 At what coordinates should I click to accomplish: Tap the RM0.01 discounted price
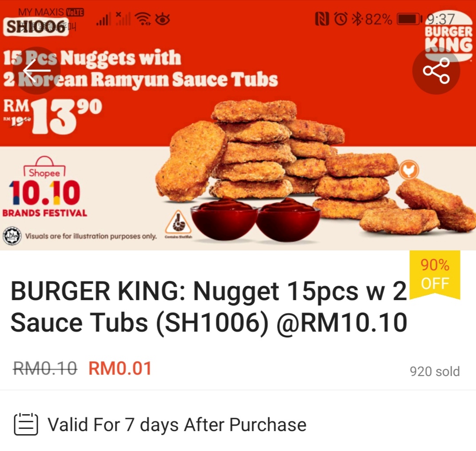click(120, 368)
